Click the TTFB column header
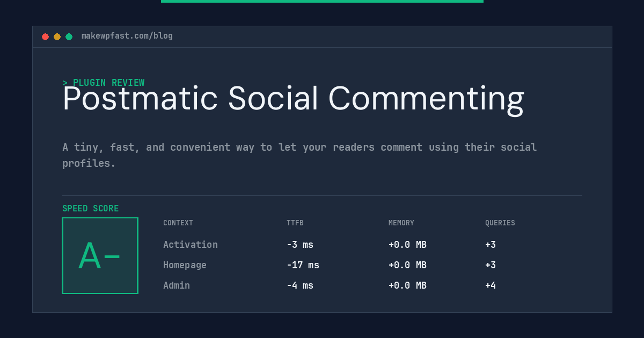Viewport: 644px width, 338px height. tap(295, 223)
